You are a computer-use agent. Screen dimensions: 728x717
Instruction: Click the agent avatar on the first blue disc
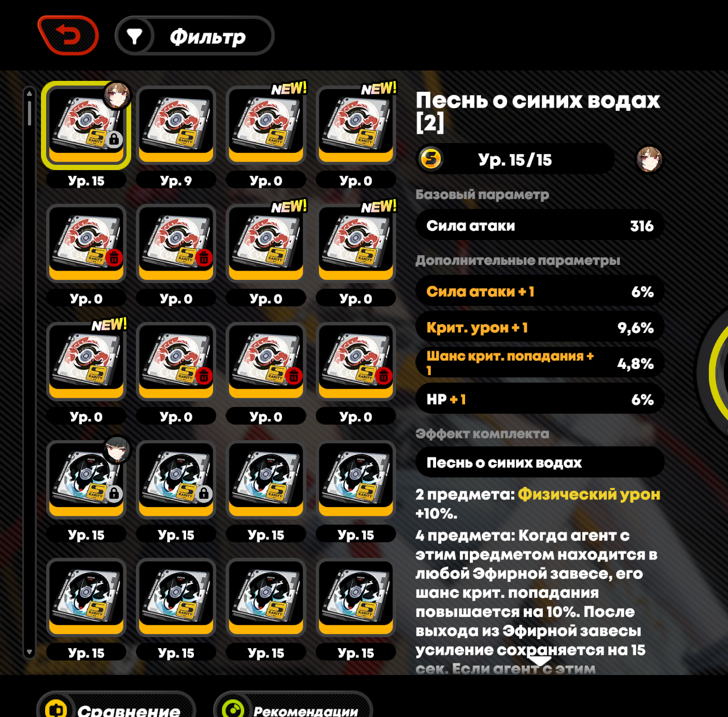pos(117,449)
